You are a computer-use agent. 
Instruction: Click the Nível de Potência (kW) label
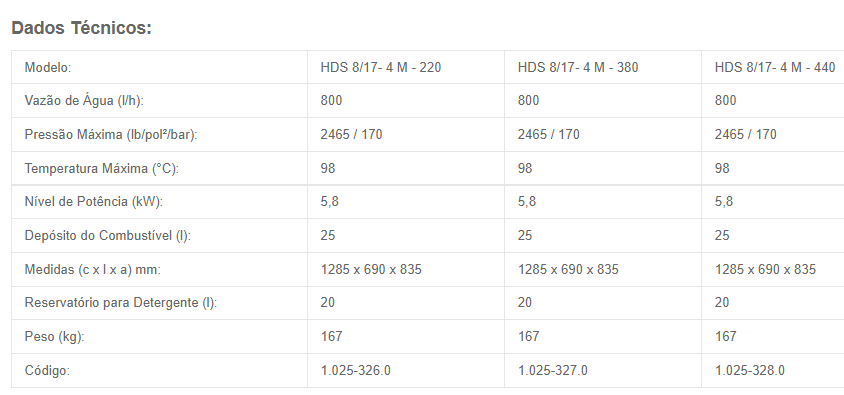tap(94, 201)
